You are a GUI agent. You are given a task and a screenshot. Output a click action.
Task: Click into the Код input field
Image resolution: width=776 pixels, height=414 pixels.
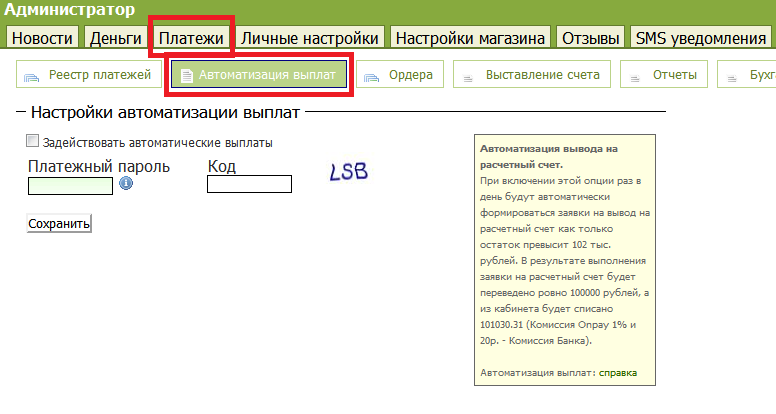(x=248, y=184)
